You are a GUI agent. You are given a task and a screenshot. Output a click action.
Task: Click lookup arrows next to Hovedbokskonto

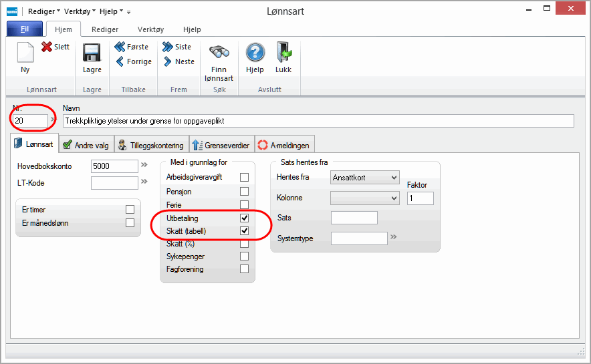tap(144, 166)
